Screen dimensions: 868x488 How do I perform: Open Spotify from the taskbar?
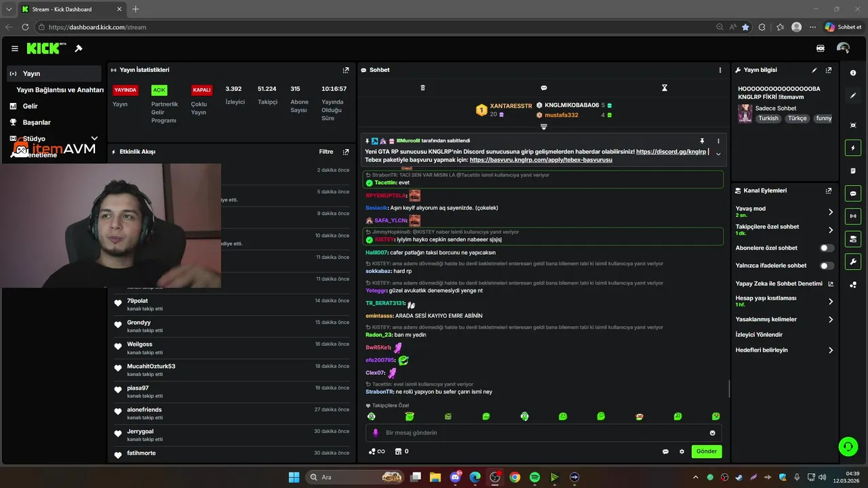click(x=534, y=477)
